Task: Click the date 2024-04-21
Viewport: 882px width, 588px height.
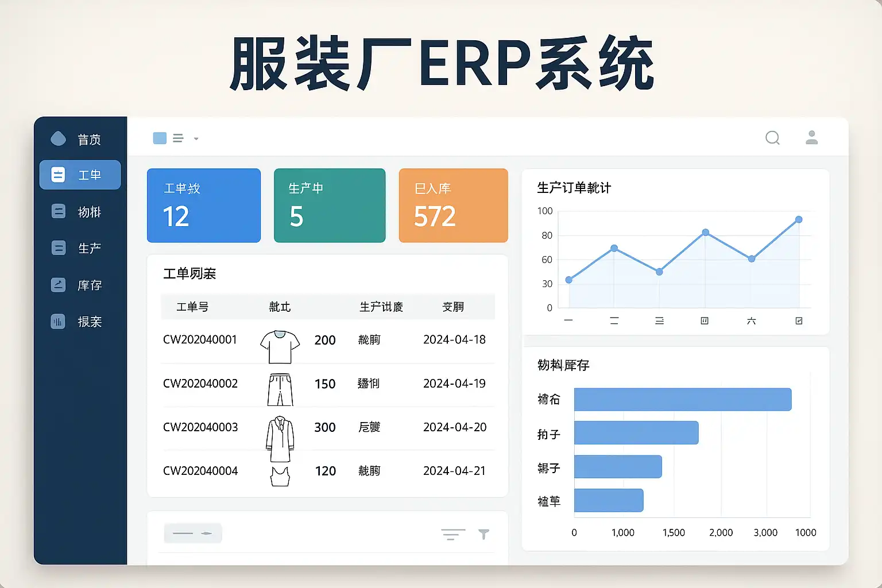Action: [x=455, y=470]
